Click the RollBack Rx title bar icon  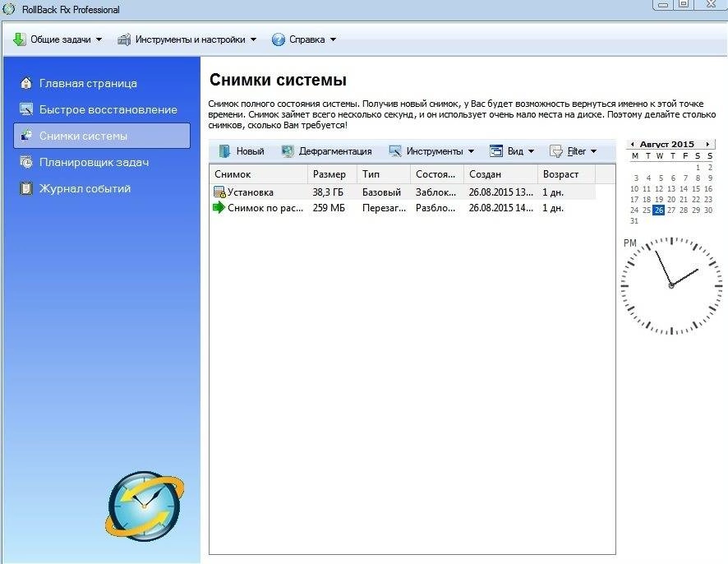click(x=9, y=9)
